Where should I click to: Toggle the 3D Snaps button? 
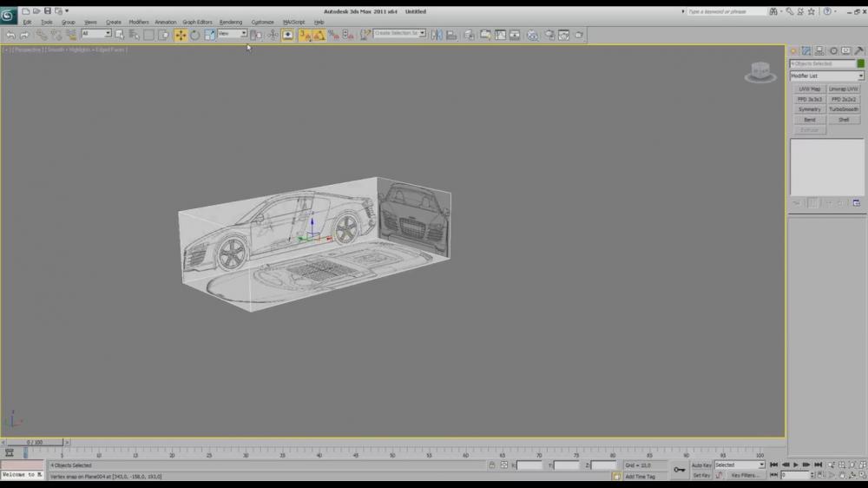coord(305,35)
